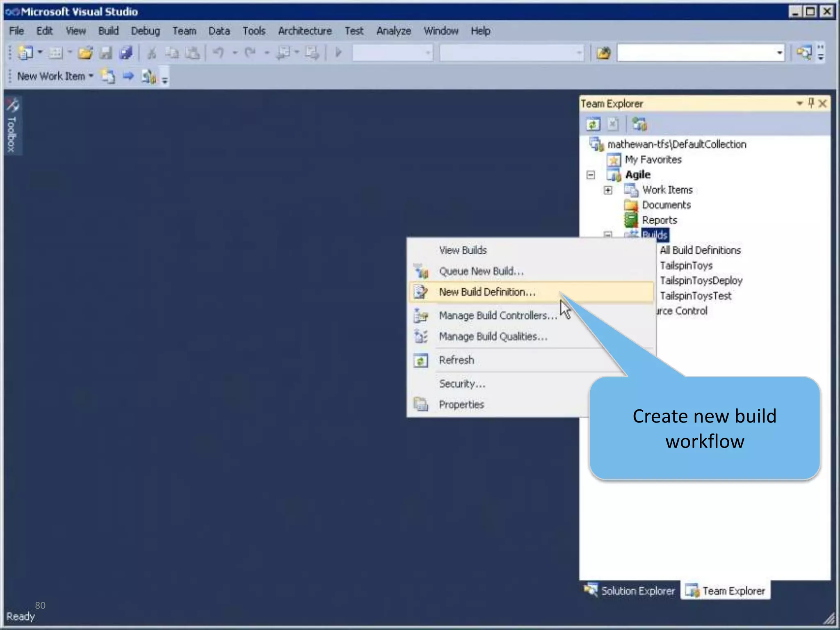Collapse the Agile project node
This screenshot has height=630, width=840.
pyautogui.click(x=591, y=175)
